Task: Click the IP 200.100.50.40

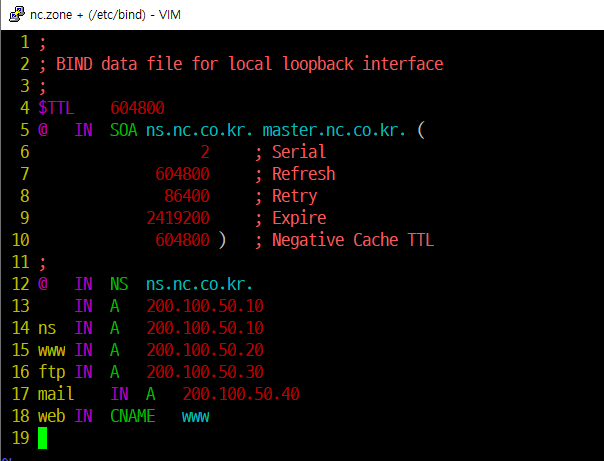Action: 241,394
